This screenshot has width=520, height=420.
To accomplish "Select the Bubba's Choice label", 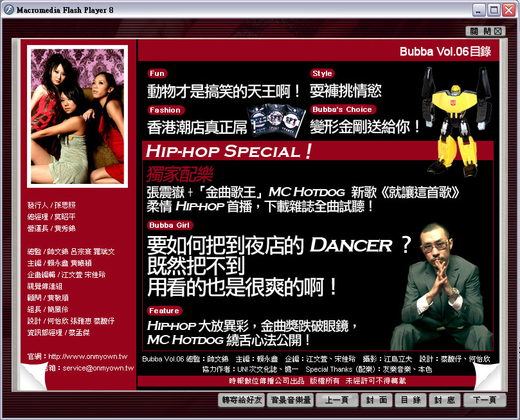I will pyautogui.click(x=342, y=109).
